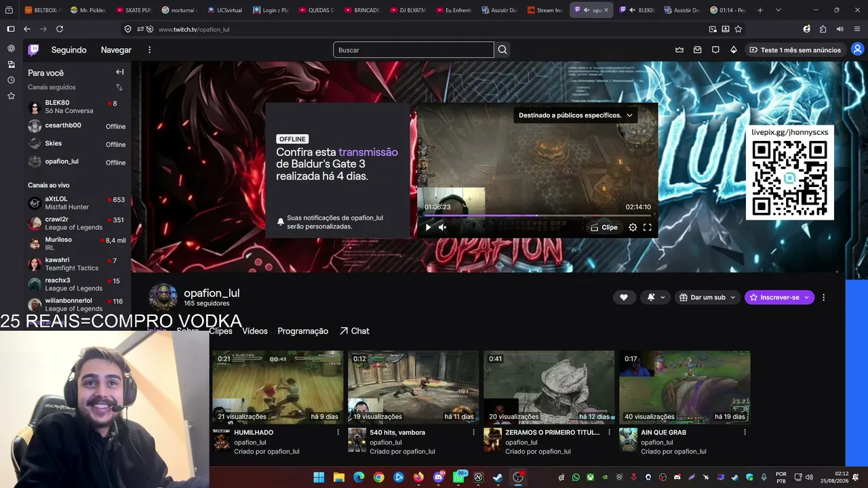The image size is (868, 488).
Task: Open the Twitch search magnifier button
Action: [502, 49]
